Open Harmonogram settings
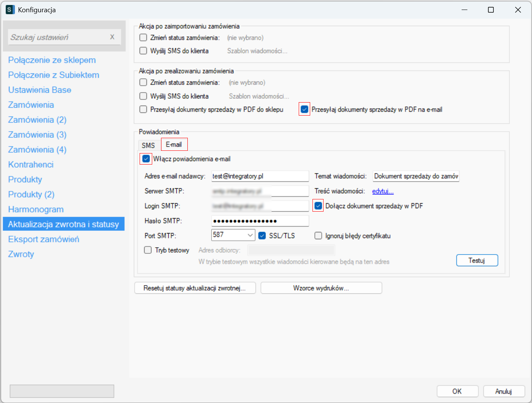Image resolution: width=532 pixels, height=403 pixels. (36, 209)
